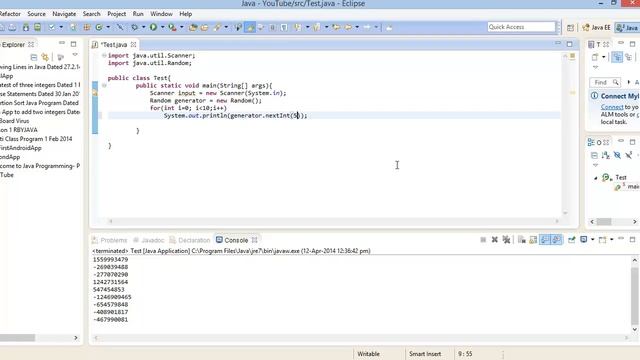640x360 pixels.
Task: Close the Test.java editor tab
Action: click(133, 44)
